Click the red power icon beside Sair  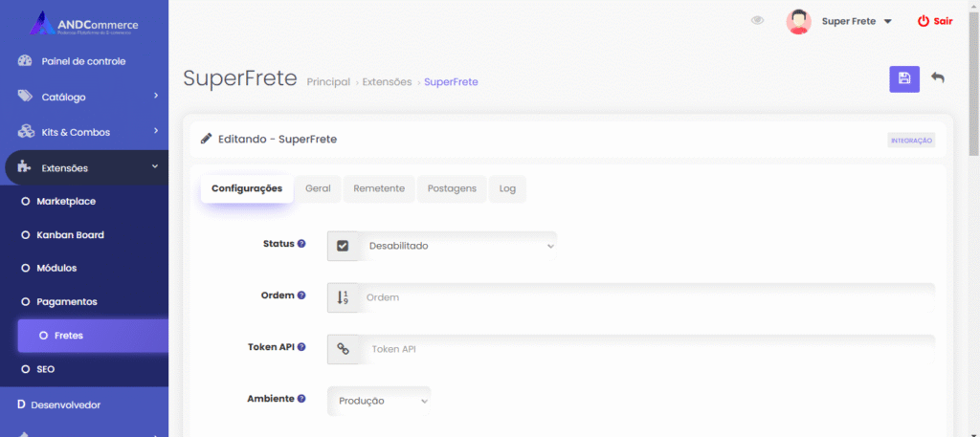(x=924, y=21)
